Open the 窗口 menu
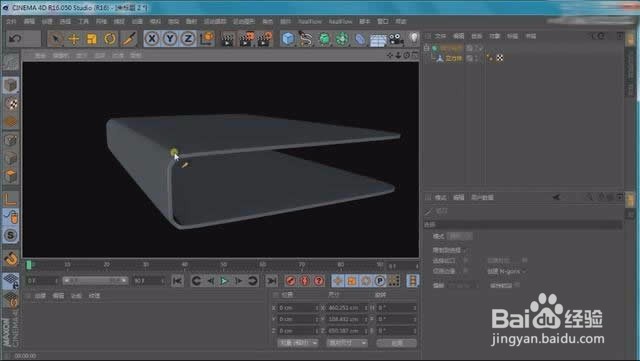Image resolution: width=640 pixels, height=361 pixels. pyautogui.click(x=382, y=21)
